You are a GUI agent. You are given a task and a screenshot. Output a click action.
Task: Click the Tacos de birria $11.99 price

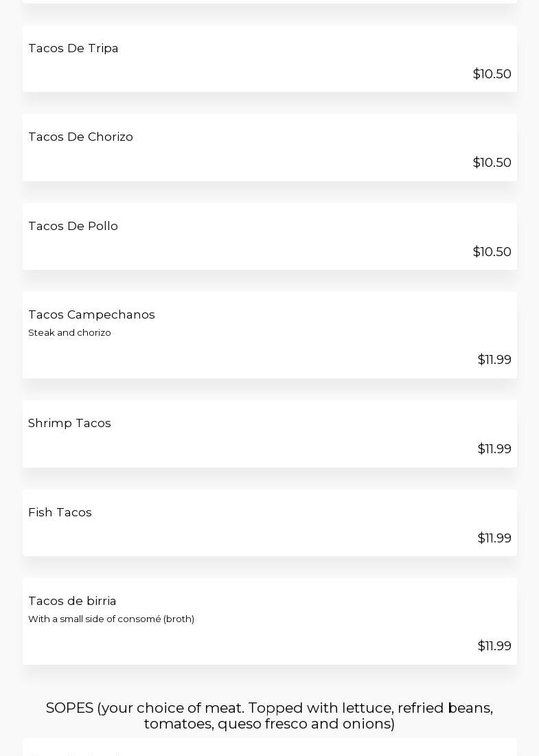tap(494, 646)
